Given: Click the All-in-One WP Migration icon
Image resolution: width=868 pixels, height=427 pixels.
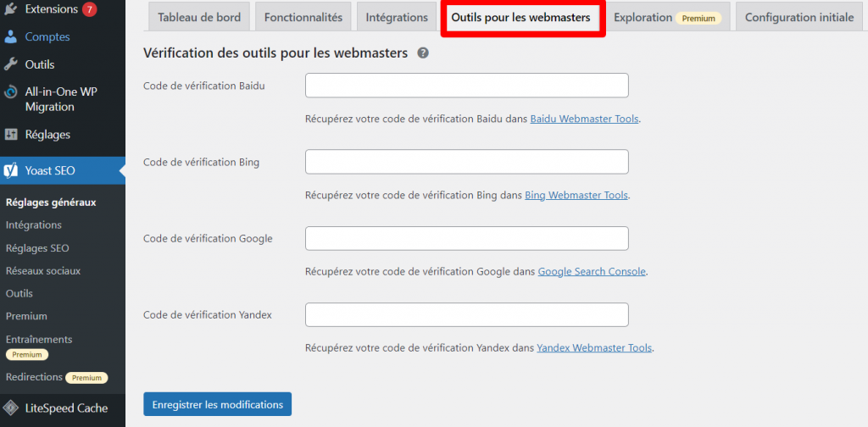Looking at the screenshot, I should click(x=11, y=92).
